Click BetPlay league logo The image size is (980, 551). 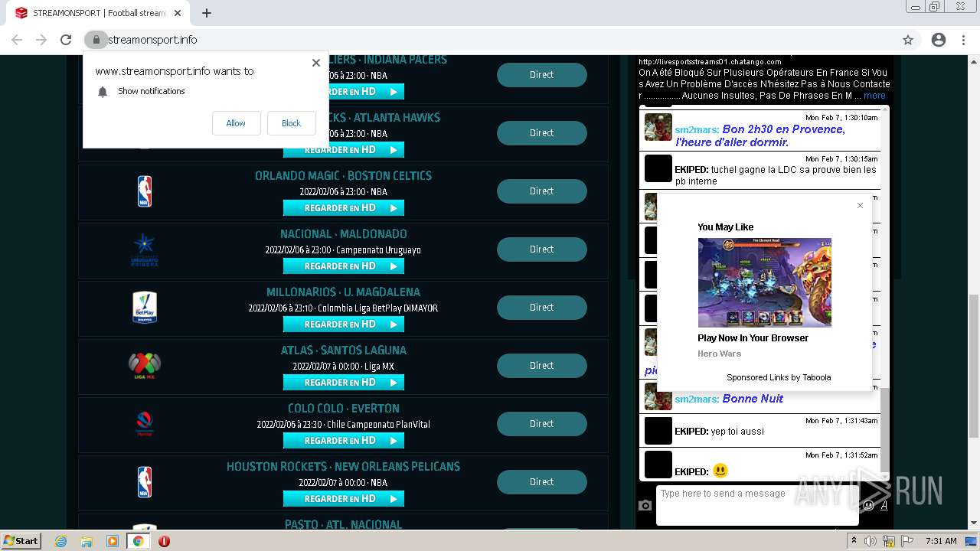tap(145, 308)
